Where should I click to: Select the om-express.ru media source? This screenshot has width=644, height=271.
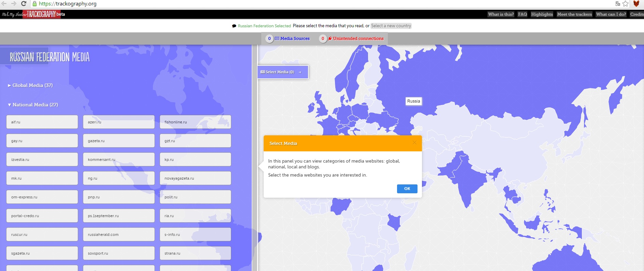42,197
